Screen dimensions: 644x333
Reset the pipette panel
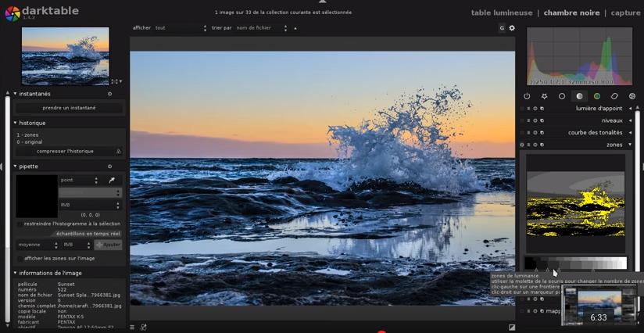point(109,166)
